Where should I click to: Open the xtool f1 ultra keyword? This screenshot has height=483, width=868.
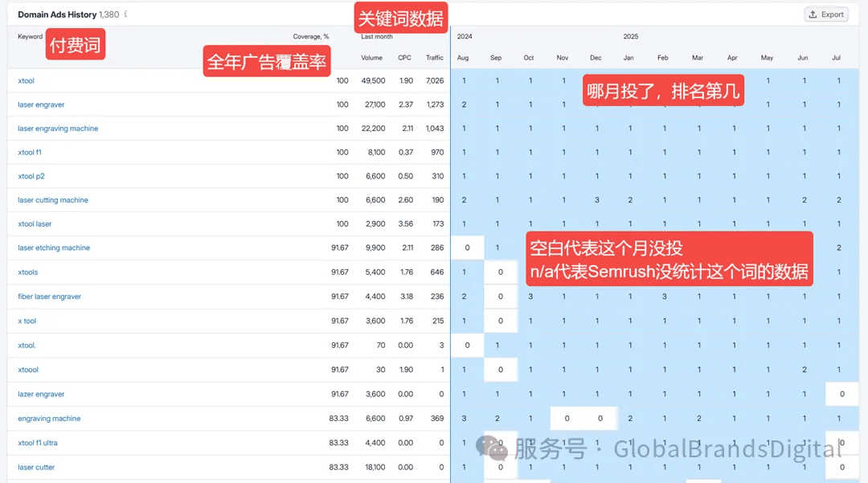pyautogui.click(x=38, y=443)
